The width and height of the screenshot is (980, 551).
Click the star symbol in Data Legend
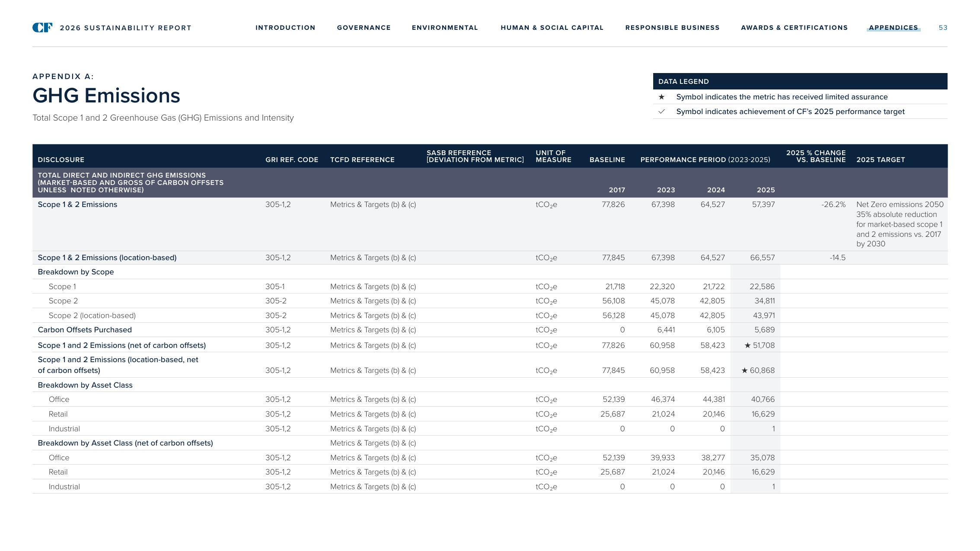point(661,97)
